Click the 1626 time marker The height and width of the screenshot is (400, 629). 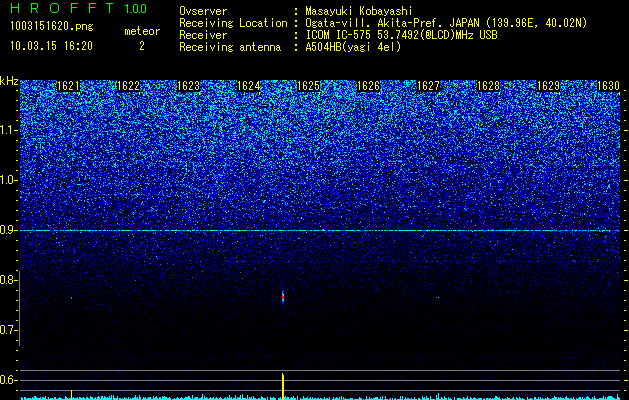(369, 86)
